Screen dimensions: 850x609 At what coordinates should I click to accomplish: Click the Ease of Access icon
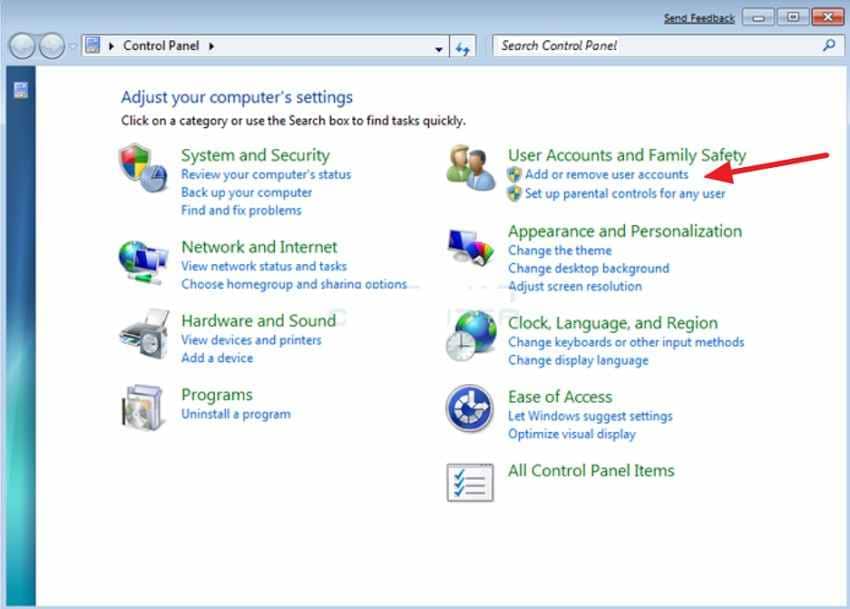point(469,408)
